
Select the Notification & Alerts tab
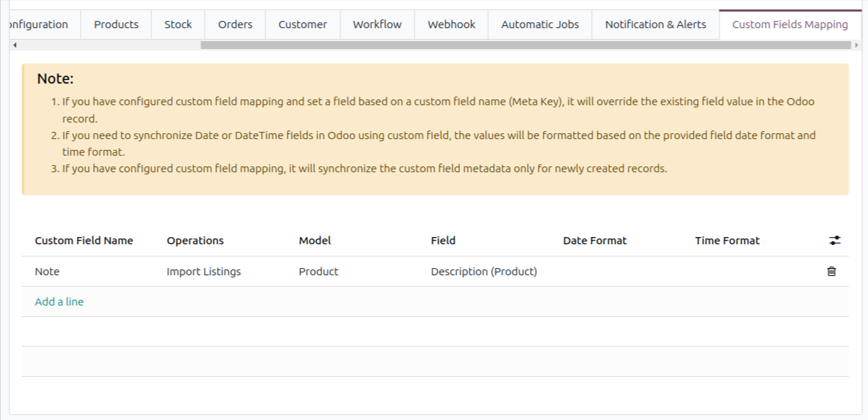click(655, 24)
